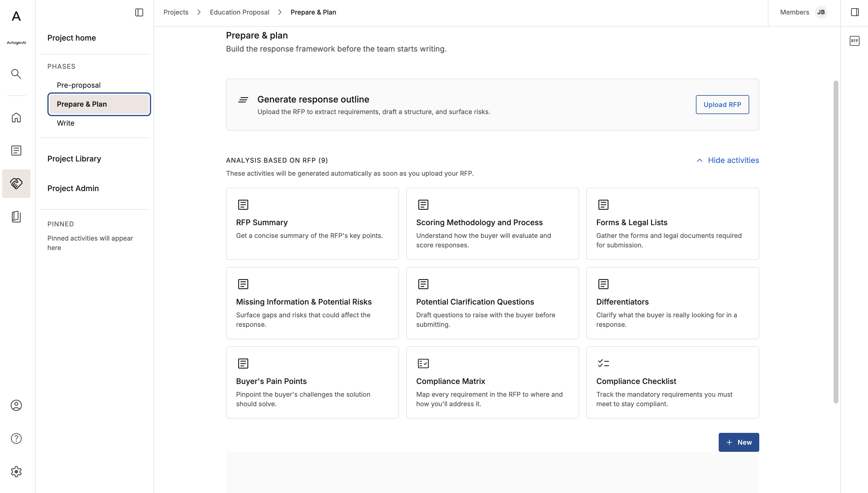This screenshot has height=493, width=868.
Task: Open settings with the gear icon
Action: coord(16,472)
